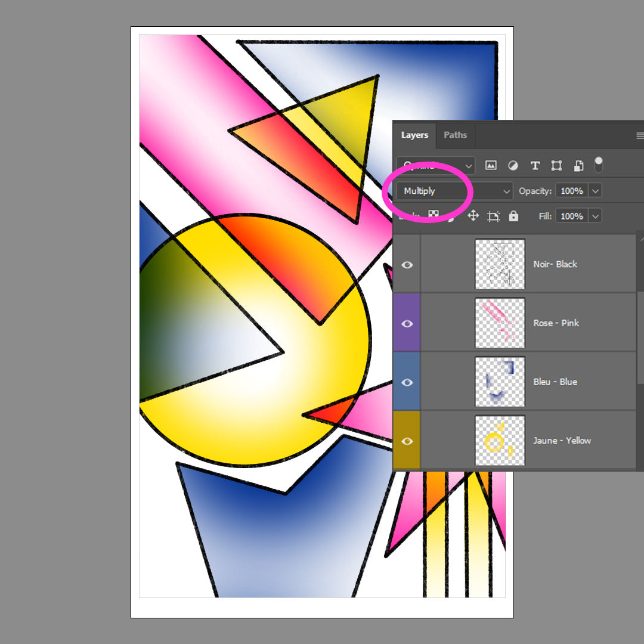Click the prevent artboard auto-nesting icon
The image size is (644, 644).
pos(493,216)
